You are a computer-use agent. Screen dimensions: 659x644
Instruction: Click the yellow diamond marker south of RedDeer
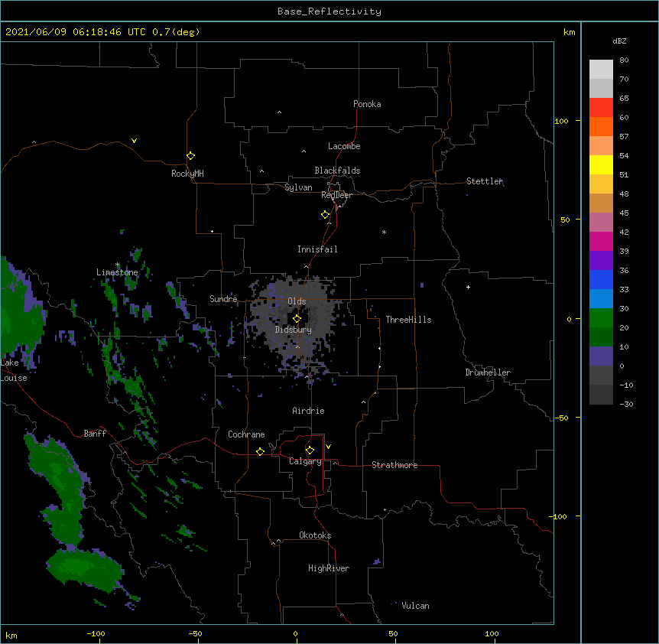pyautogui.click(x=326, y=214)
